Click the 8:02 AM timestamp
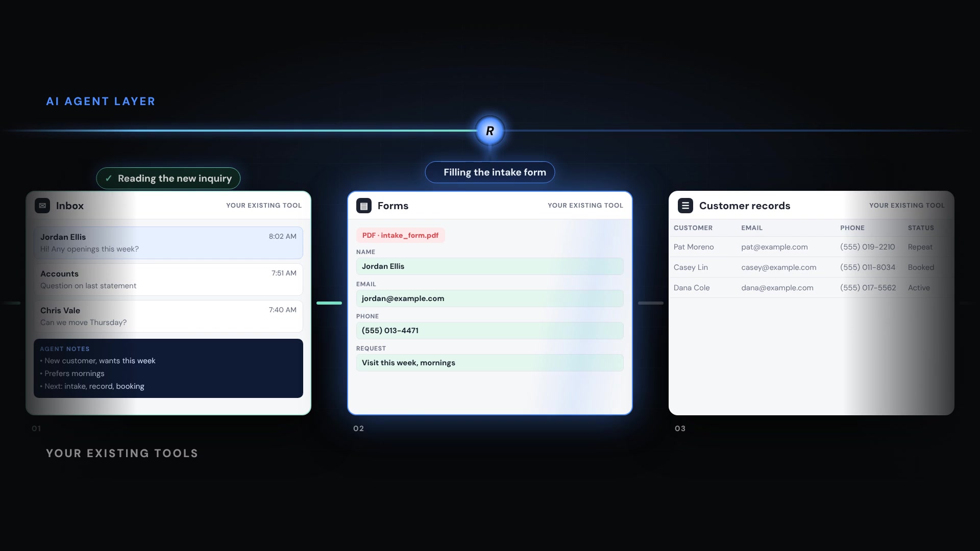 point(283,236)
